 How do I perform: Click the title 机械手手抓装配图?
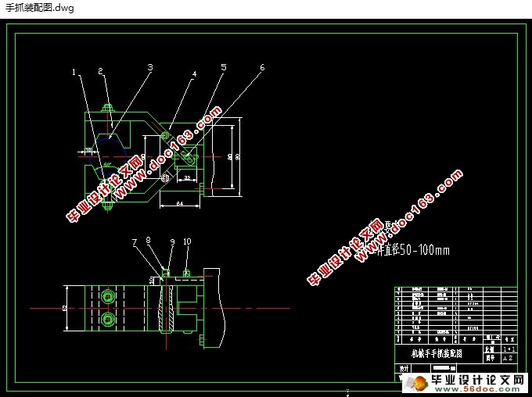437,353
